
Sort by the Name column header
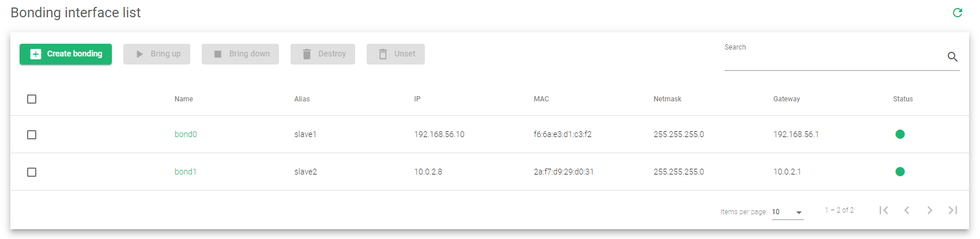coord(184,99)
